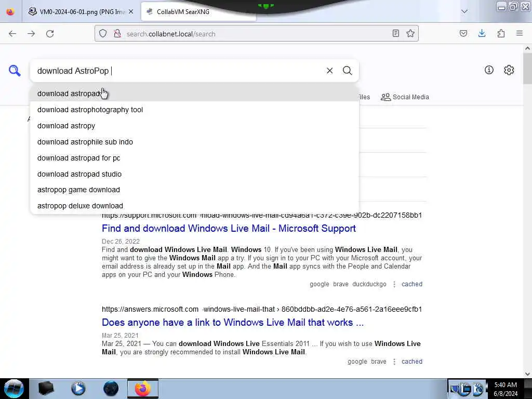Choose suggestion astropop game download
The width and height of the screenshot is (532, 399).
click(x=194, y=190)
